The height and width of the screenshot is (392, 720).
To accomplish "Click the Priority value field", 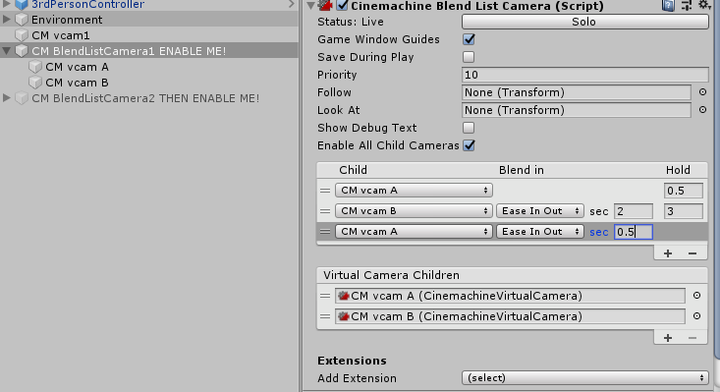I will point(585,75).
